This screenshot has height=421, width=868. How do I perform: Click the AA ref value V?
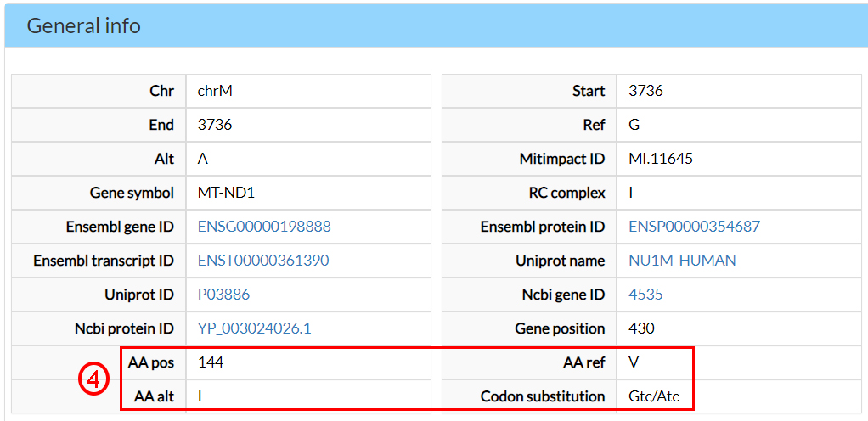(634, 362)
